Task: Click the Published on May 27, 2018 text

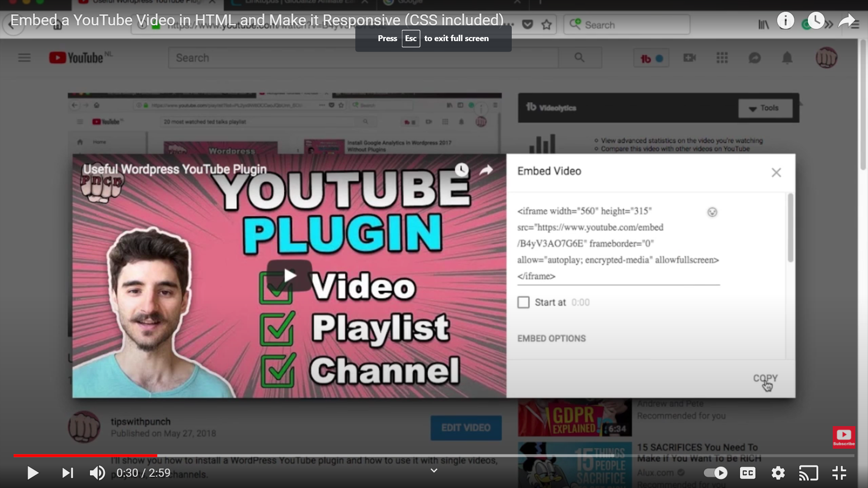Action: (164, 433)
